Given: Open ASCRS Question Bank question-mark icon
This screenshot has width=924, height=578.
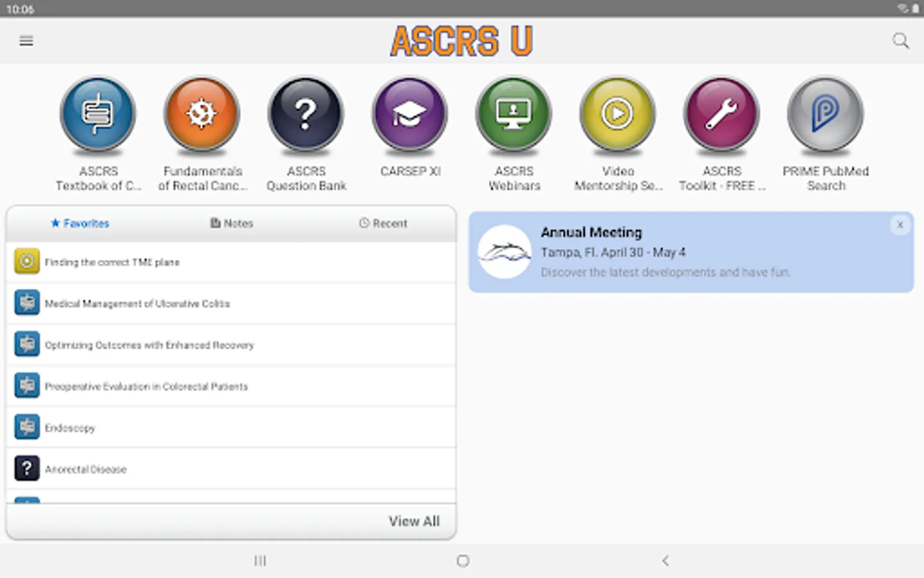Looking at the screenshot, I should (x=306, y=114).
